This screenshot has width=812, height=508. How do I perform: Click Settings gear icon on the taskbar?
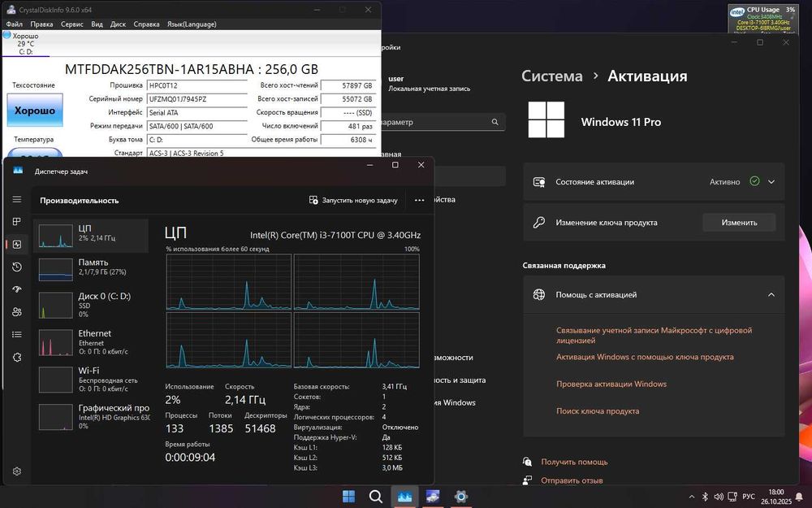pos(460,497)
